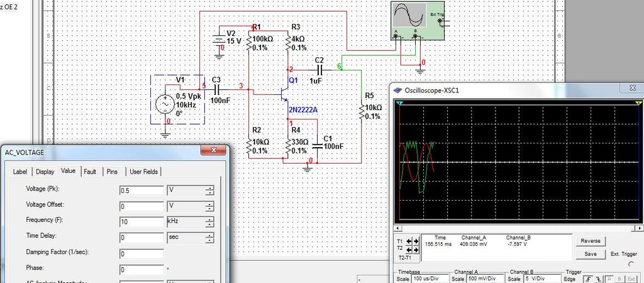644x283 pixels.
Task: Open the Pins tab
Action: [111, 172]
